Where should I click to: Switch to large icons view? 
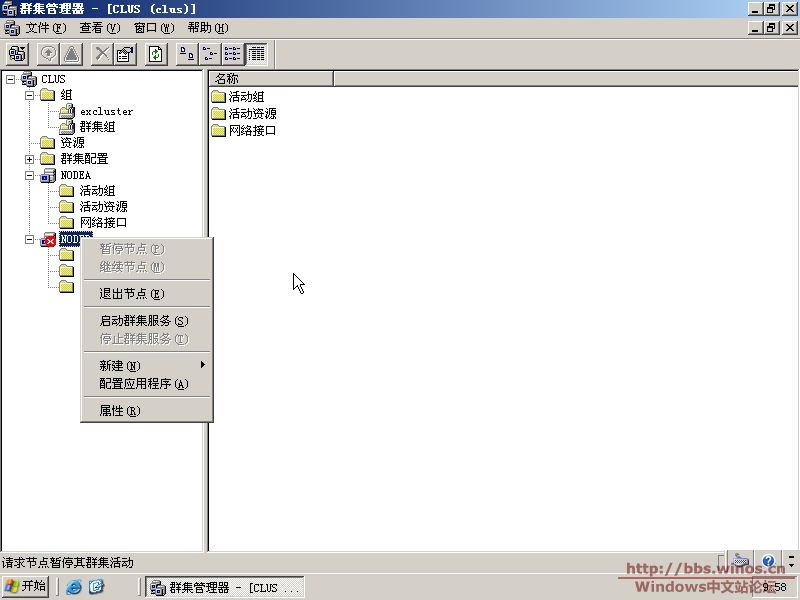pos(187,54)
